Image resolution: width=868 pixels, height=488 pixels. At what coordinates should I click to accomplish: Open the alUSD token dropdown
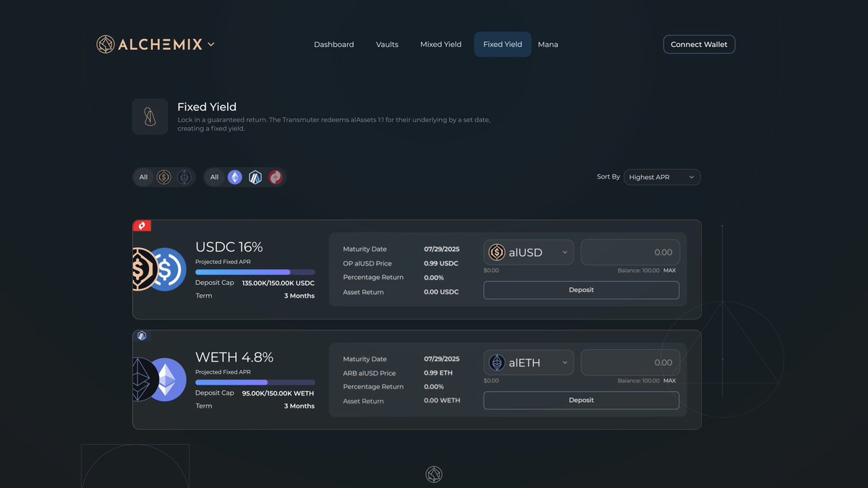529,252
